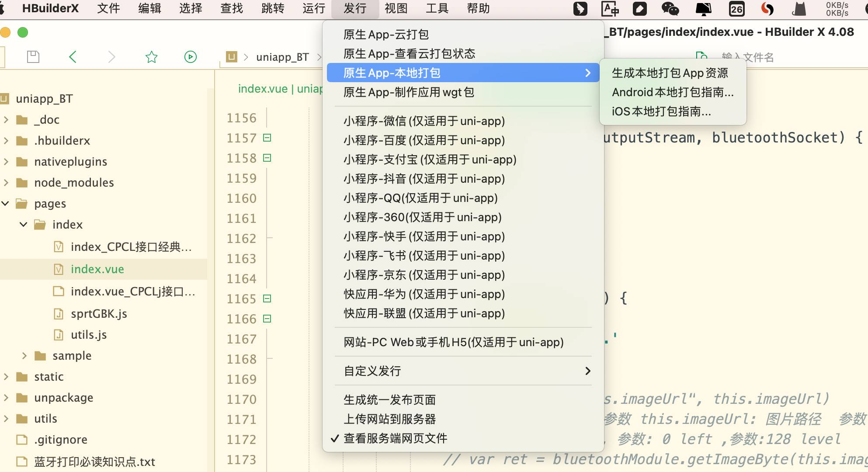Screen dimensions: 868x472
Task: Click uniapp_BT in the breadcrumb path
Action: [x=282, y=57]
